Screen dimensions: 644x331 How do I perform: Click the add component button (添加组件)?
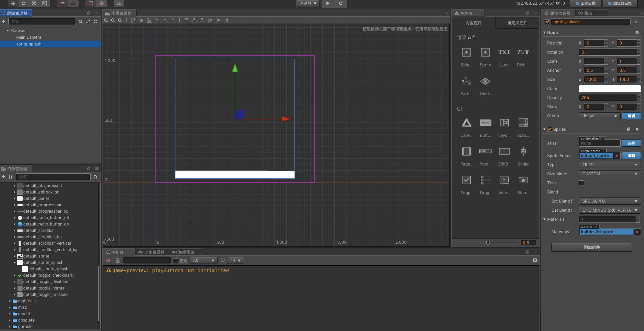point(591,247)
